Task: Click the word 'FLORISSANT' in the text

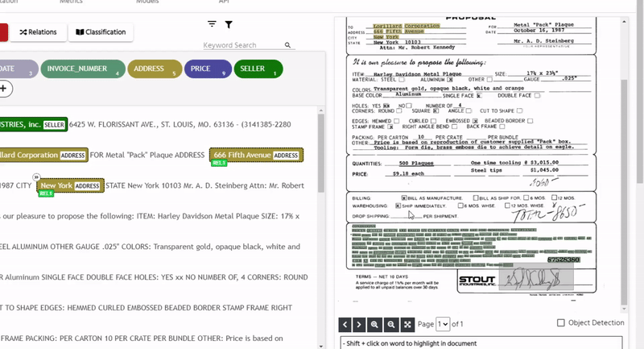Action: pyautogui.click(x=120, y=125)
